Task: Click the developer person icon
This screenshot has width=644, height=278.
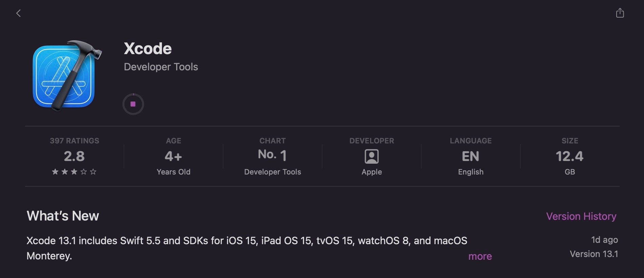Action: point(371,157)
